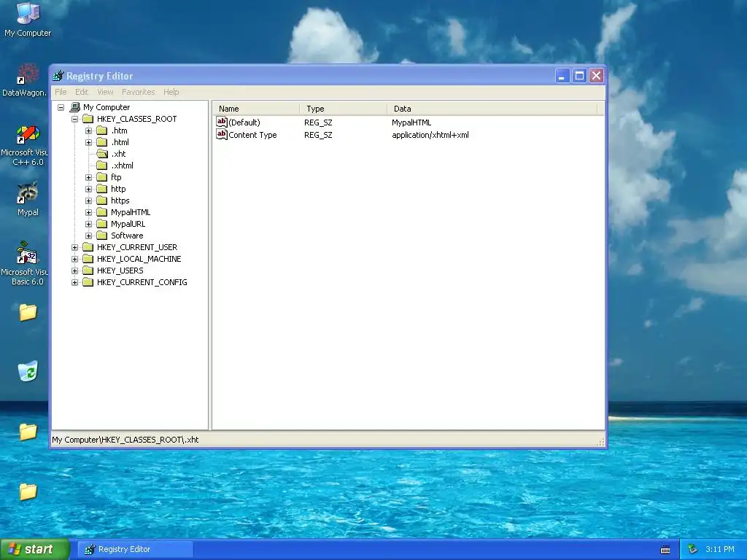747x560 pixels.
Task: Open the Favorites menu
Action: (x=138, y=92)
